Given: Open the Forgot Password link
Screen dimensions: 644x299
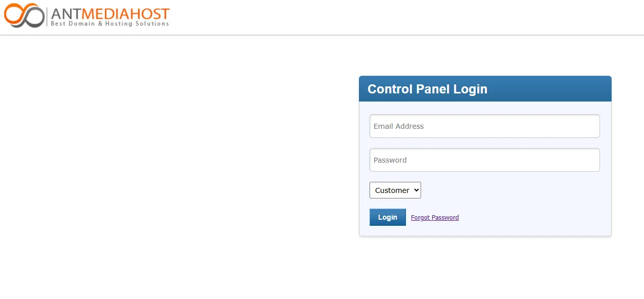Looking at the screenshot, I should coord(435,218).
